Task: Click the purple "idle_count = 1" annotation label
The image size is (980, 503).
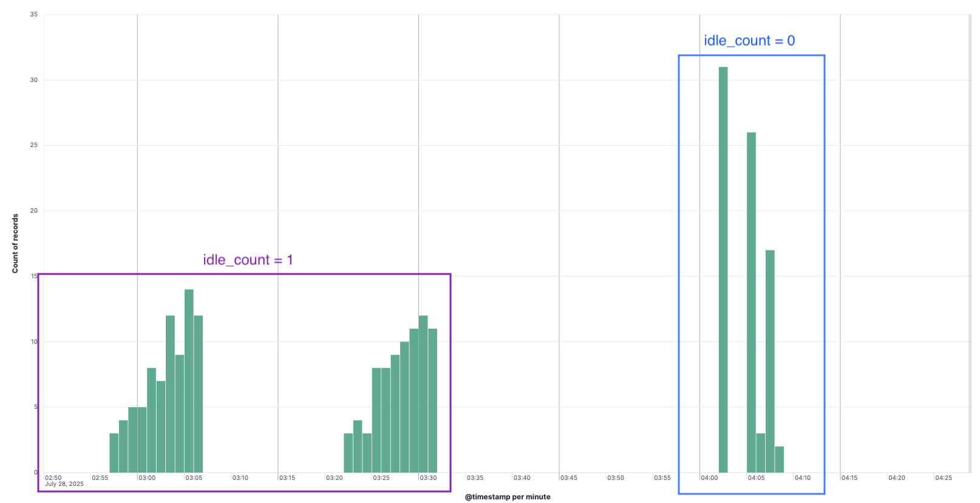Action: 248,260
